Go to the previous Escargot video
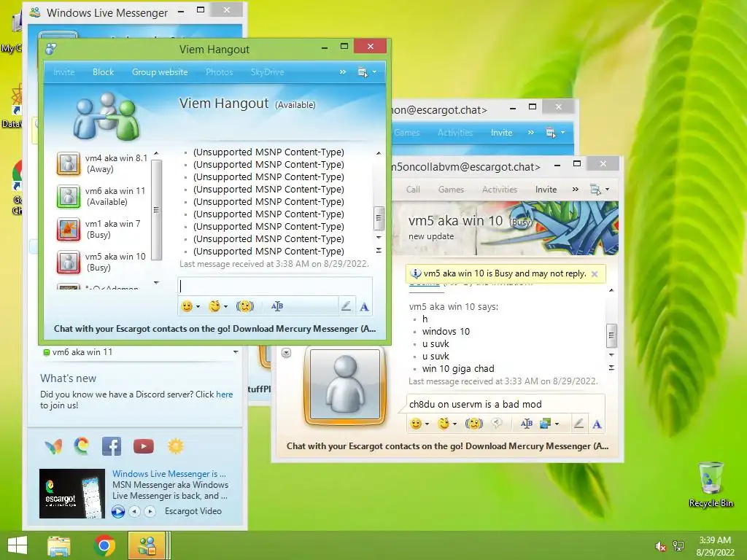747x560 pixels. 135,511
